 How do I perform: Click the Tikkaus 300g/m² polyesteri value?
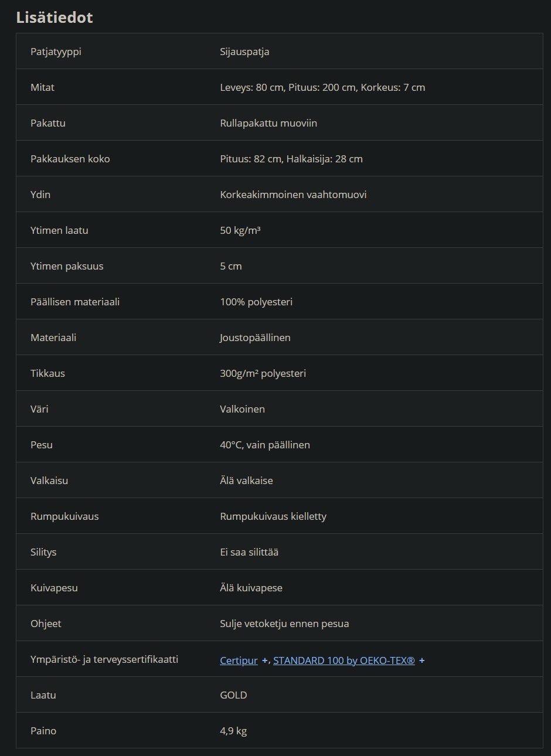tap(263, 373)
